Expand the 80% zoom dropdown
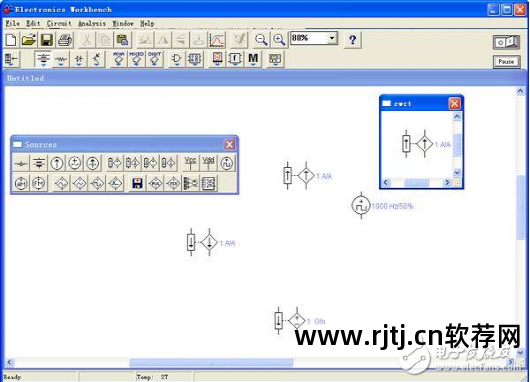This screenshot has width=530, height=382. point(332,38)
